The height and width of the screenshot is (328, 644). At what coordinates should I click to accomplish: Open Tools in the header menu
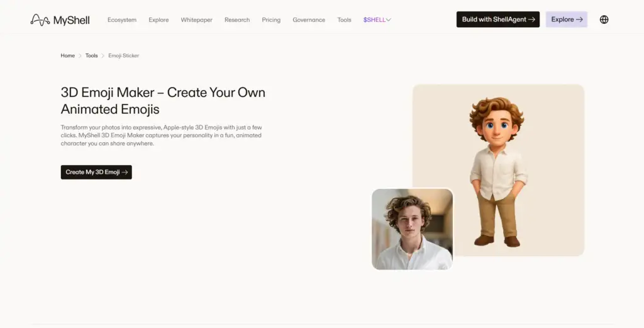(x=344, y=20)
